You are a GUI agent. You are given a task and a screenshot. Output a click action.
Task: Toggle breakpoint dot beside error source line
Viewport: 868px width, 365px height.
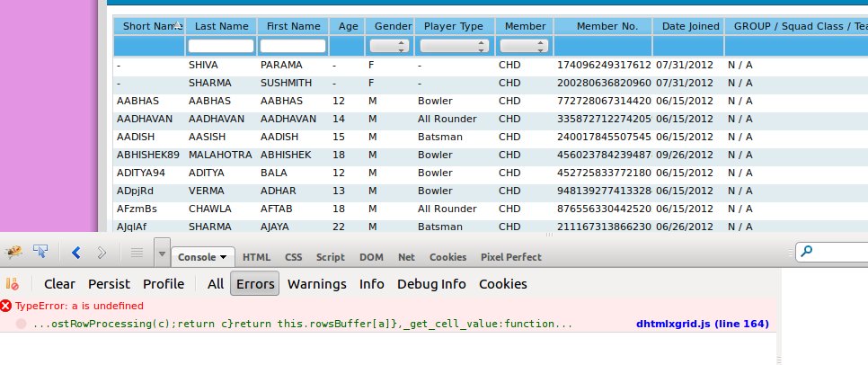point(21,324)
